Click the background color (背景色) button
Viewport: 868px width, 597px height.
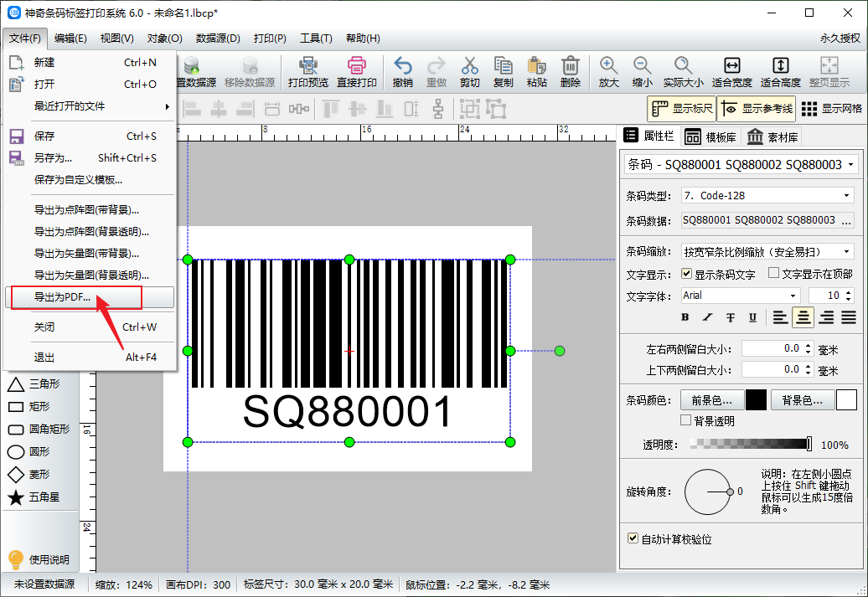(802, 400)
